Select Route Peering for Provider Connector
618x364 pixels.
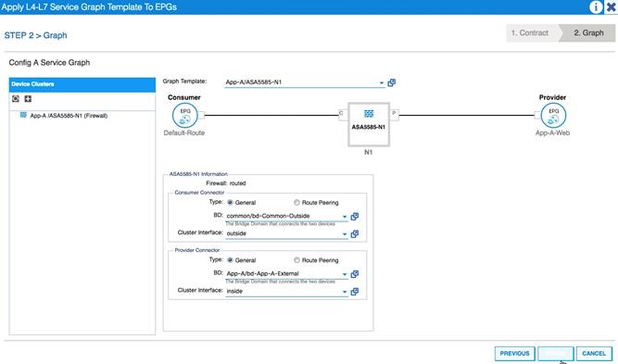coord(296,260)
